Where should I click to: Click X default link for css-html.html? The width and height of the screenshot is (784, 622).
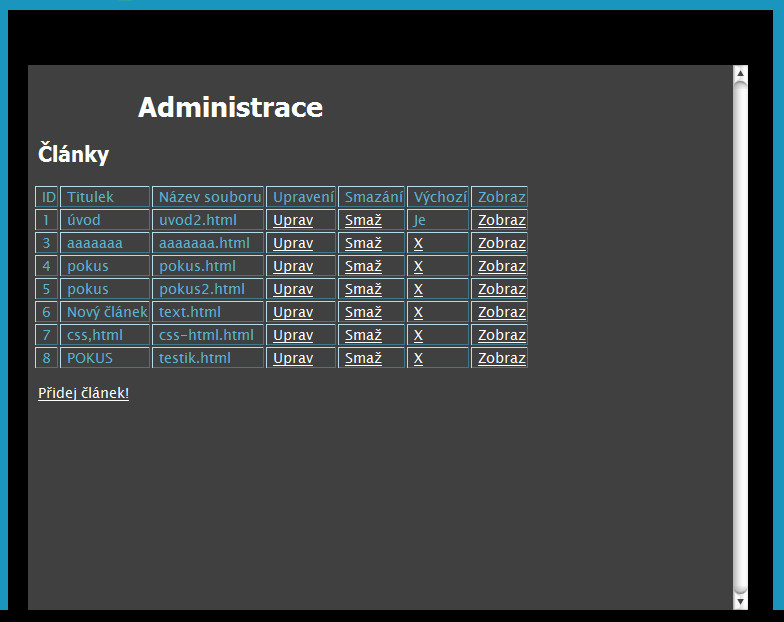click(x=418, y=336)
